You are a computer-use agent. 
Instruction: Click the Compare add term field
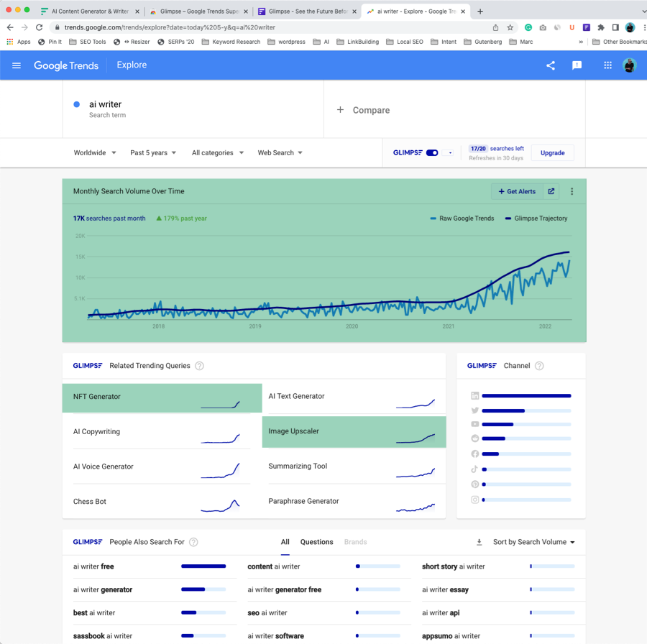coord(454,110)
